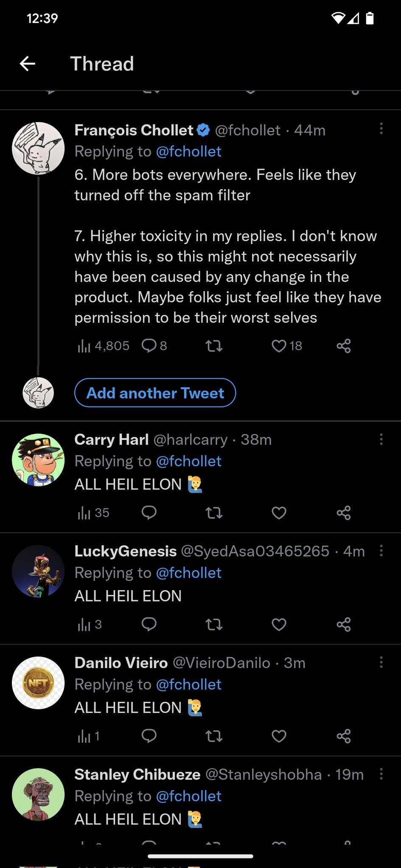Retweet LuckyGenesis's reply
Screen dimensions: 401x868
click(214, 624)
